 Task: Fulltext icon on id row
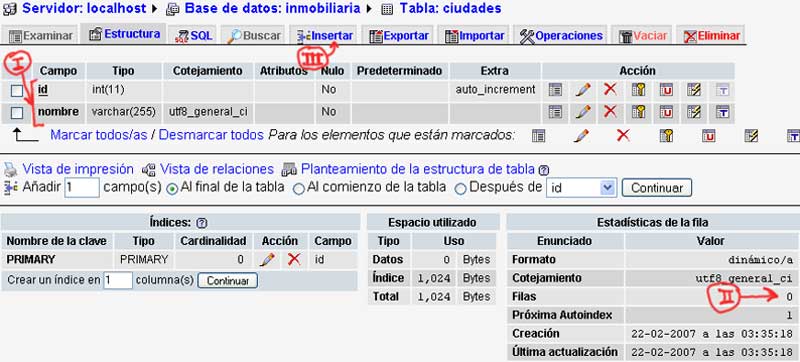722,90
